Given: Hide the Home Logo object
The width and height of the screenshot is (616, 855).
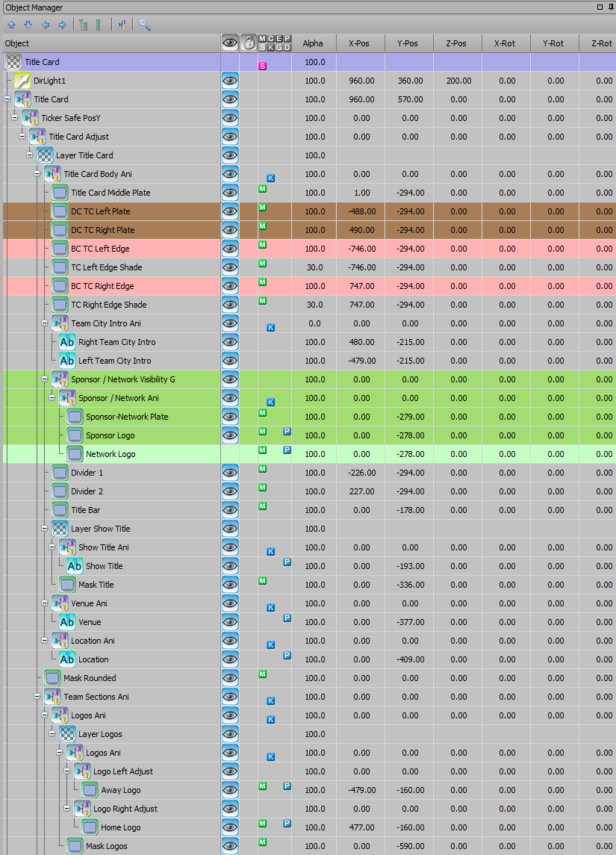Looking at the screenshot, I should pos(230,827).
